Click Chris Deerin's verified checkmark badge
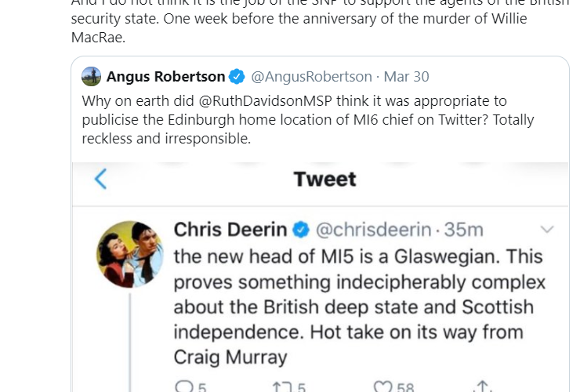The image size is (580, 392). pyautogui.click(x=300, y=230)
